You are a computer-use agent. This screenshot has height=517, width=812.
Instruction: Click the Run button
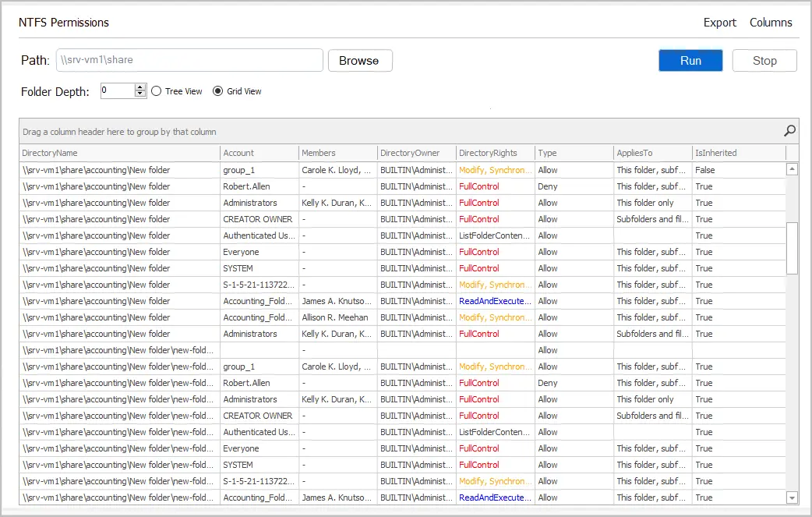(x=690, y=61)
